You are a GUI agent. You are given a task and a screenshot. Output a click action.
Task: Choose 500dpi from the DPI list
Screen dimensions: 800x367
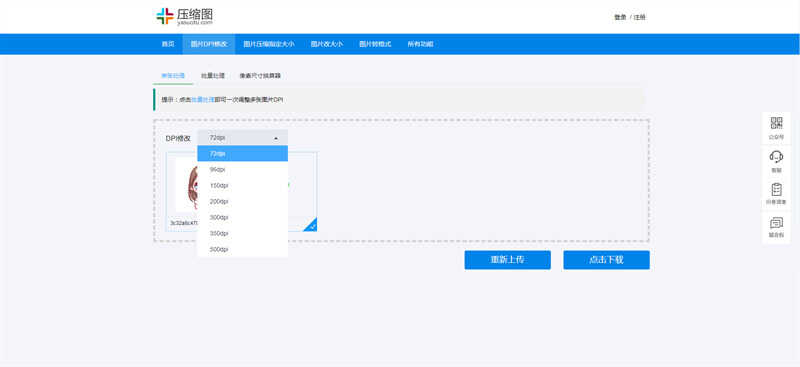tap(242, 250)
